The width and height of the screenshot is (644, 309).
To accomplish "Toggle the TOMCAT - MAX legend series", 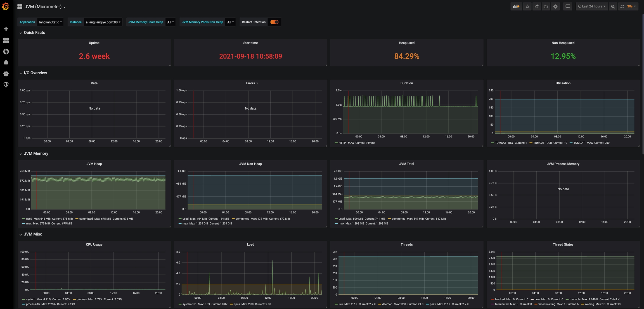I will click(583, 143).
